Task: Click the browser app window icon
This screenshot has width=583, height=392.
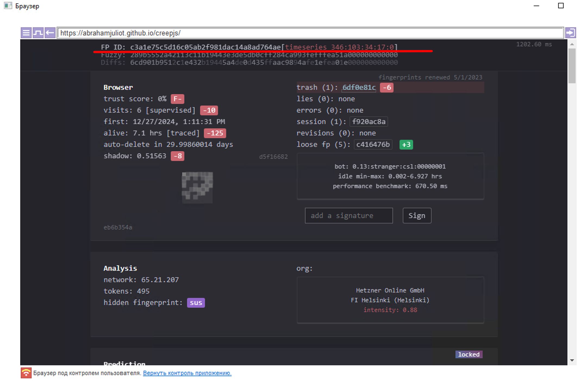Action: click(8, 6)
